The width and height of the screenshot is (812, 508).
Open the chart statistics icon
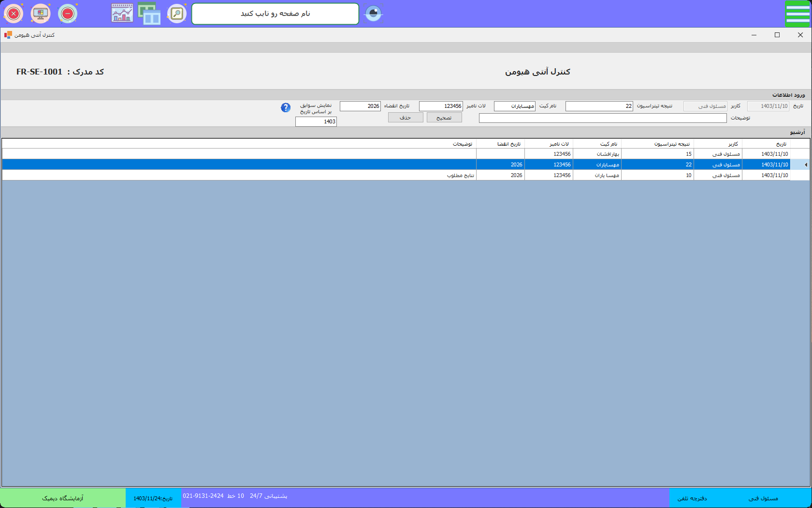click(x=122, y=14)
